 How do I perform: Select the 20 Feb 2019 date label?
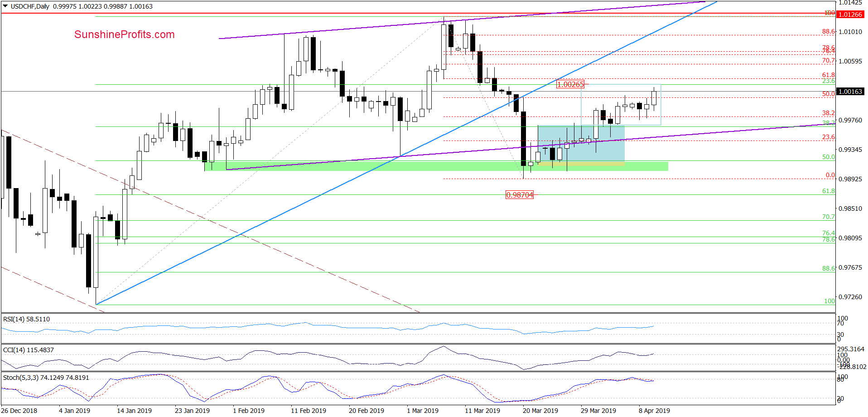[366, 411]
